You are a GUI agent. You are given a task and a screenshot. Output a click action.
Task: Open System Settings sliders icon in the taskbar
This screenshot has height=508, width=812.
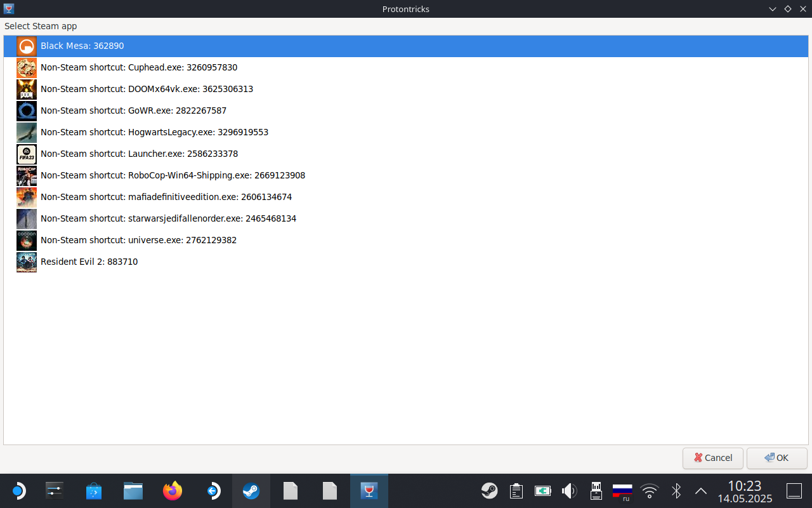tap(55, 491)
